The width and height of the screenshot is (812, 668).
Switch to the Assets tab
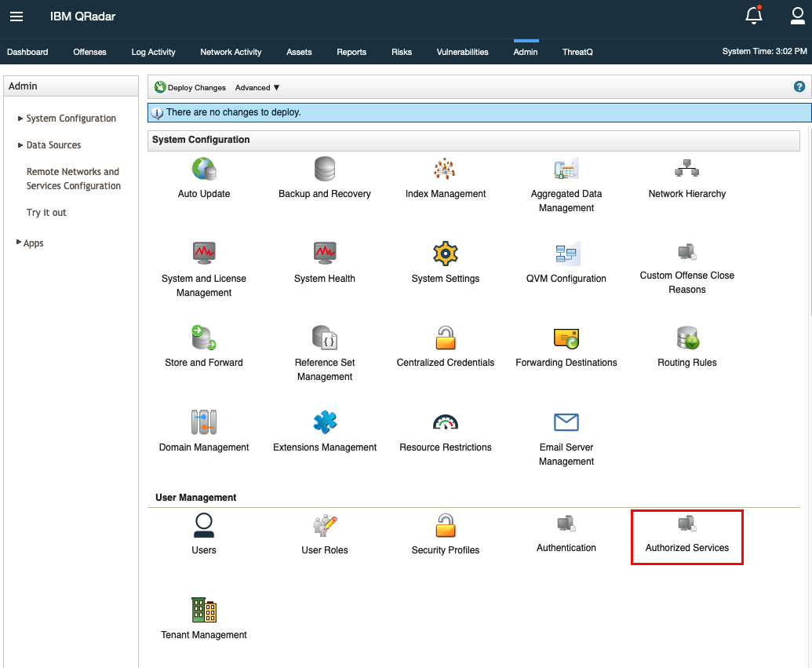pyautogui.click(x=300, y=52)
